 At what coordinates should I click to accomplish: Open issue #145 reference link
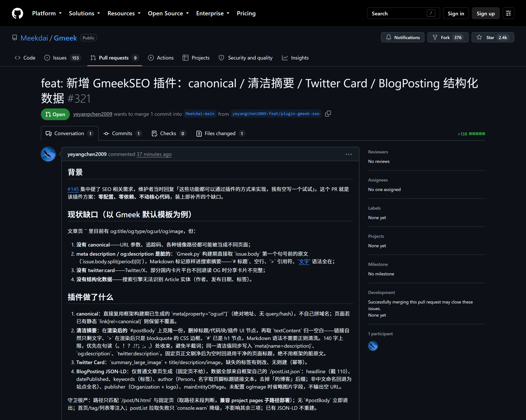click(73, 189)
